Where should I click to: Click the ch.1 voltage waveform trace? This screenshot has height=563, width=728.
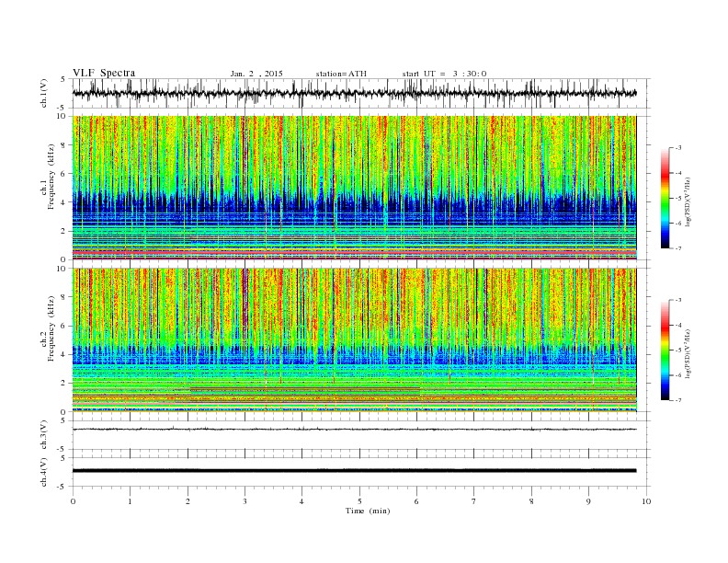354,93
